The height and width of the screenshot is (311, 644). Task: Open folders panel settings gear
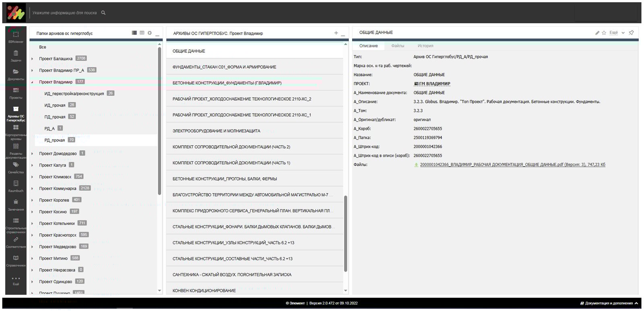tap(150, 33)
